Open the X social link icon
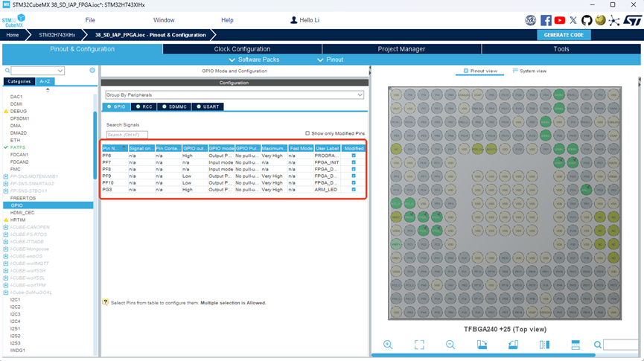644x361 pixels. point(573,20)
